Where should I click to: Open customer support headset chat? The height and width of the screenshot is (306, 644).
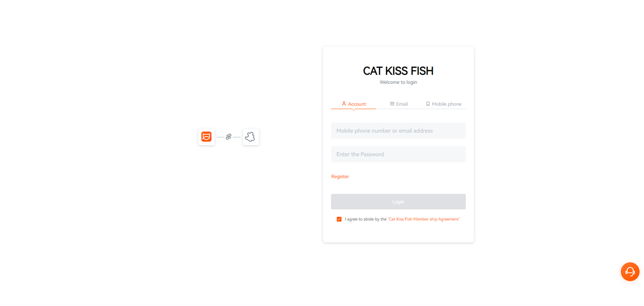click(630, 272)
